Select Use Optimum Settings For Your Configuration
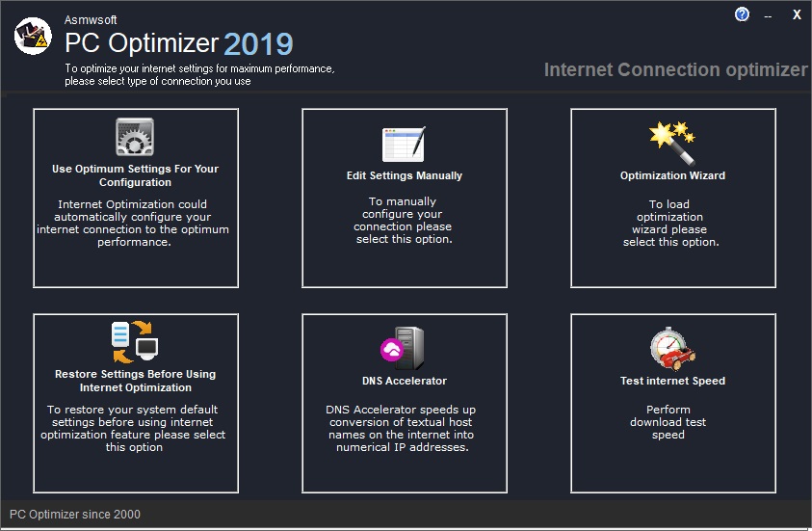 click(135, 175)
